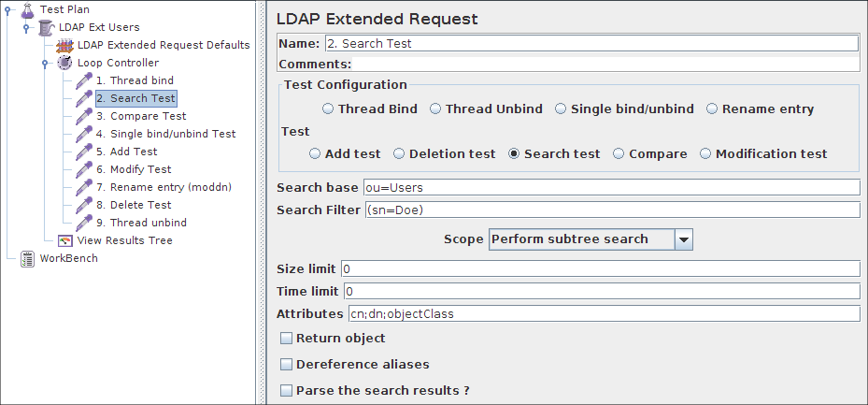The width and height of the screenshot is (868, 405).
Task: Select 5. Add Test in tree
Action: pyautogui.click(x=126, y=152)
